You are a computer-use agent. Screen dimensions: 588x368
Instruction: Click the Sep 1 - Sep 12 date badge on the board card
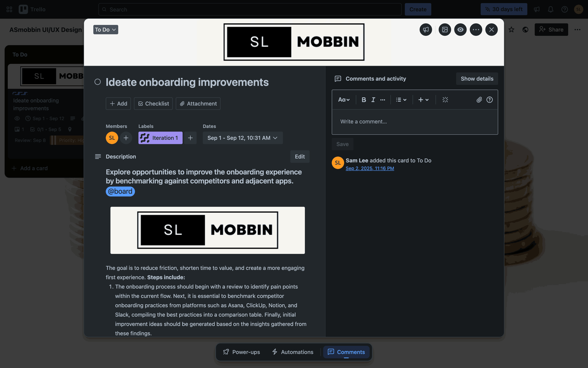click(45, 118)
